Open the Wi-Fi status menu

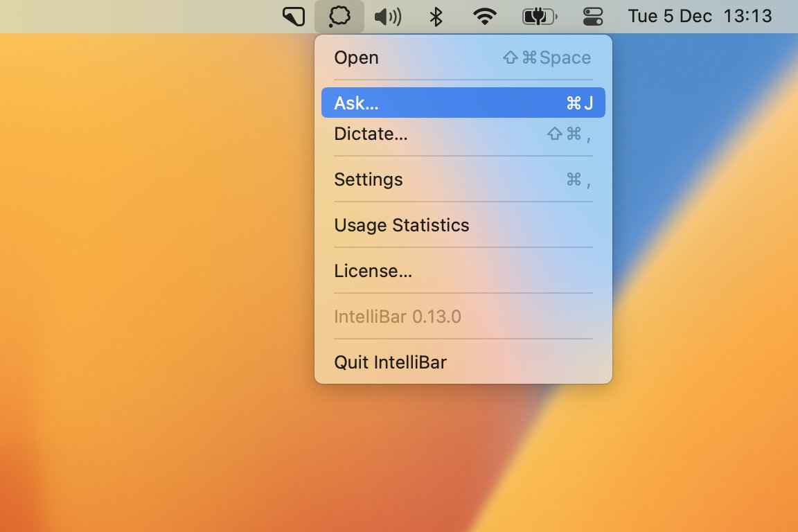click(484, 17)
